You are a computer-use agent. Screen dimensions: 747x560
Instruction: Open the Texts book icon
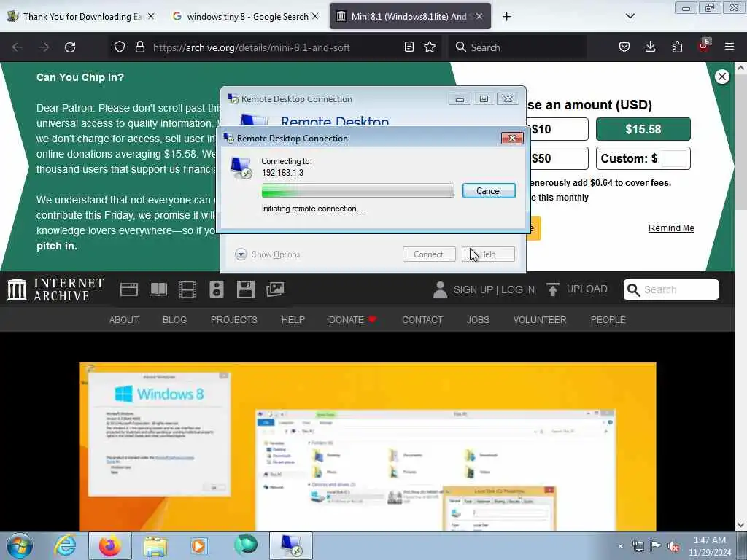click(x=158, y=289)
